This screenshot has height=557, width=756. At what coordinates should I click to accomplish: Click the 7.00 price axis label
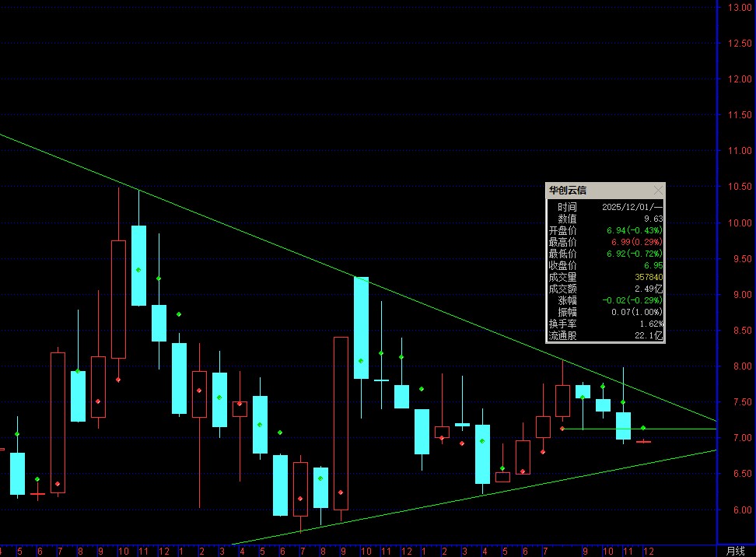pos(742,438)
